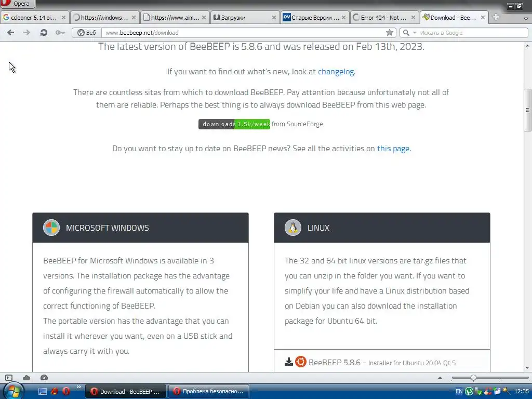Open the password wand key icon

(x=60, y=33)
